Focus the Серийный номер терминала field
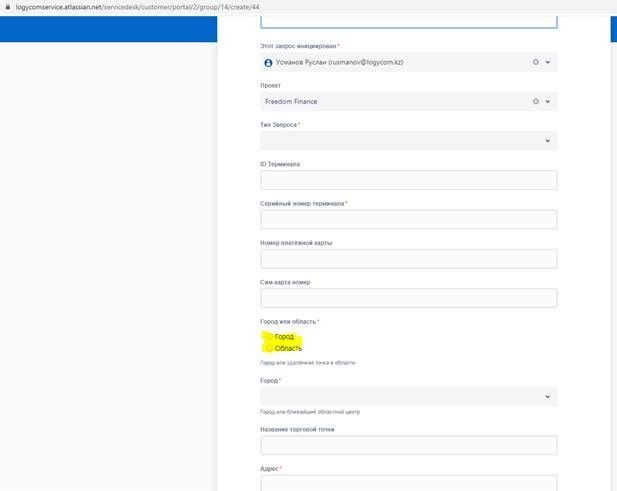617x491 pixels. [408, 220]
